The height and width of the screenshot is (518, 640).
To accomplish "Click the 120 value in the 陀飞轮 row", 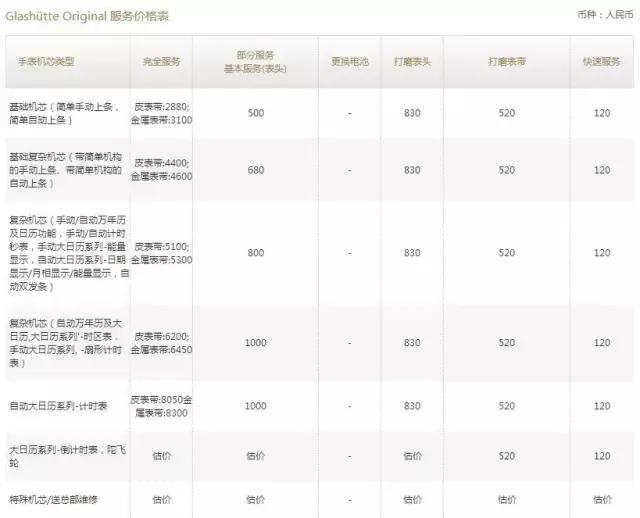I will [602, 456].
